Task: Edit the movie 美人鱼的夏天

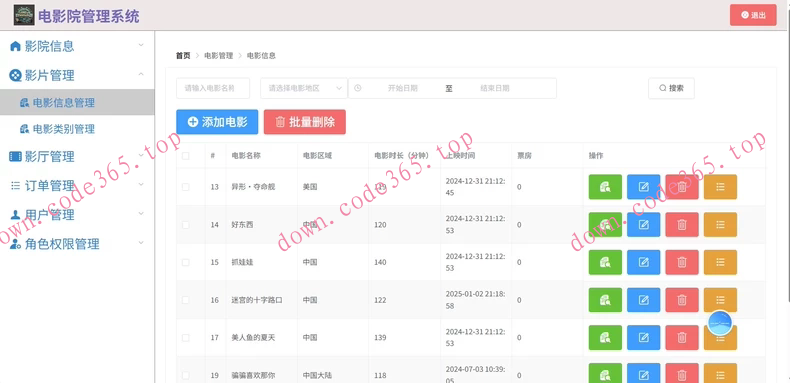Action: click(643, 338)
